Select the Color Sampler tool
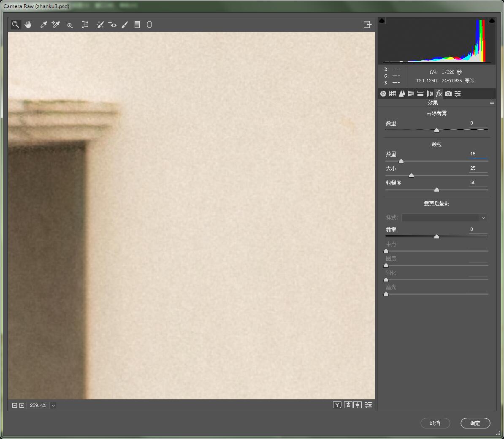Image resolution: width=504 pixels, height=439 pixels. [56, 24]
